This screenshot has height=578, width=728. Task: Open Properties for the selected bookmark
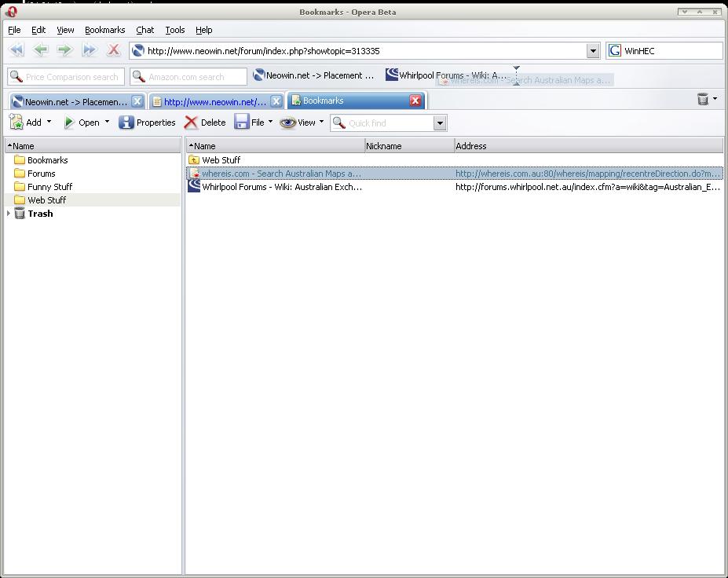[x=147, y=123]
